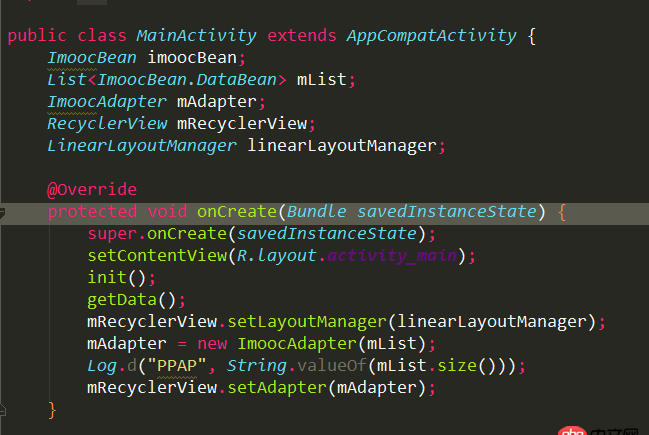
Task: Click the size() method call
Action: coord(467,365)
